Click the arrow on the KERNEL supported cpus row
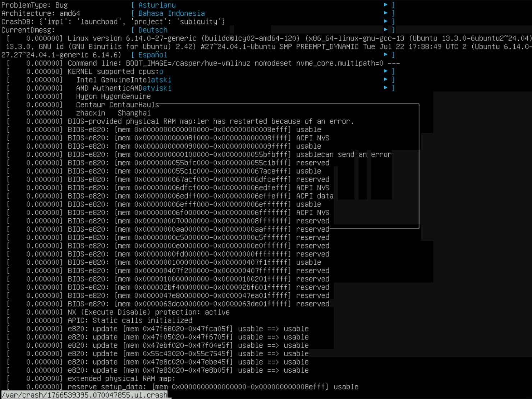 tap(385, 71)
